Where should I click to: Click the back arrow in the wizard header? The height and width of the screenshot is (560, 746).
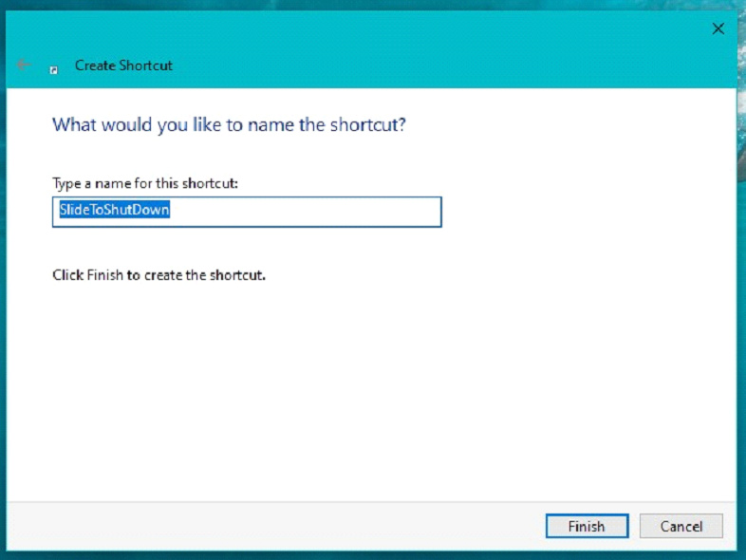[23, 65]
